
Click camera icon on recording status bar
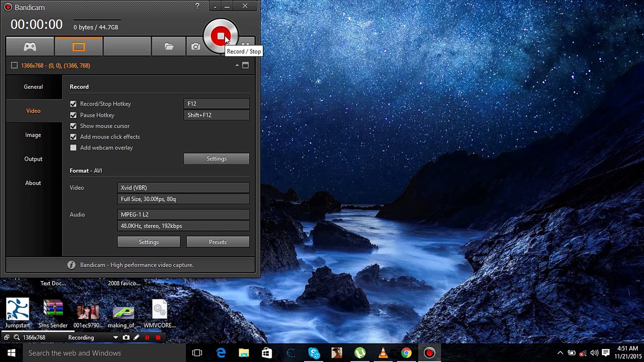click(x=126, y=337)
